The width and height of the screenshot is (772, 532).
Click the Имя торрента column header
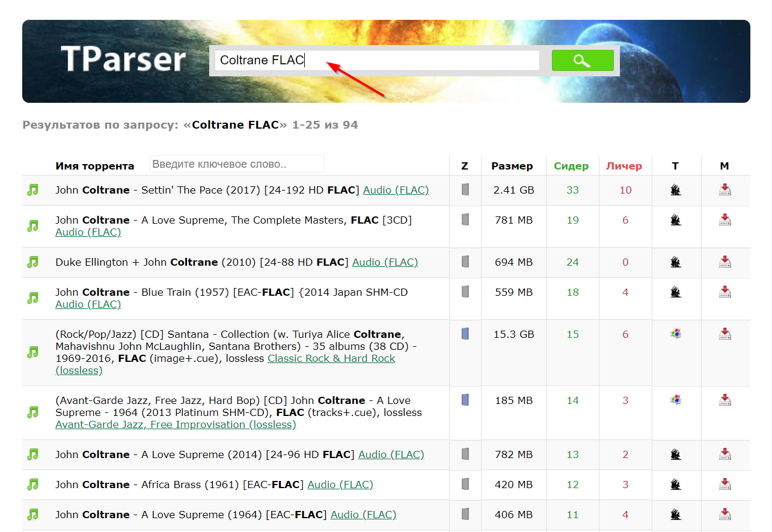(95, 166)
